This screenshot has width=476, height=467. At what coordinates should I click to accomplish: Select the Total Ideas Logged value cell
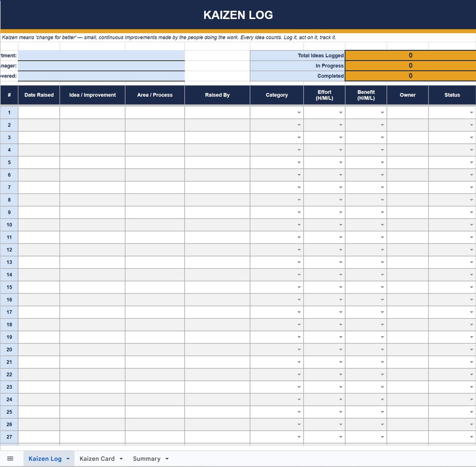point(411,55)
